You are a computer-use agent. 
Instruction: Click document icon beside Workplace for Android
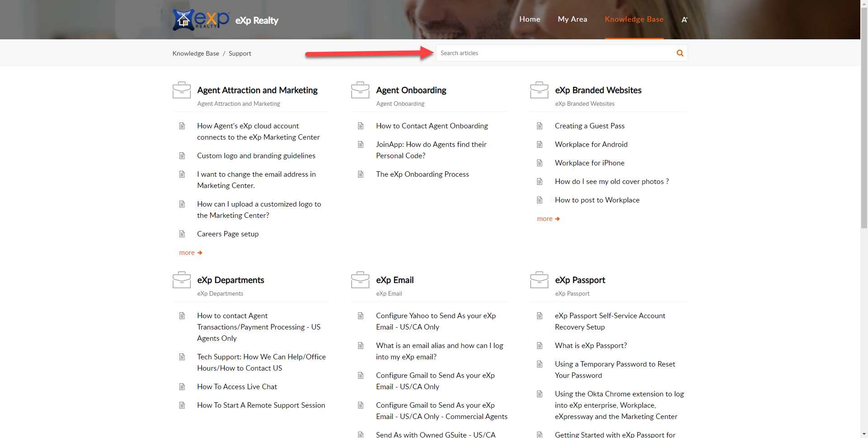(540, 144)
